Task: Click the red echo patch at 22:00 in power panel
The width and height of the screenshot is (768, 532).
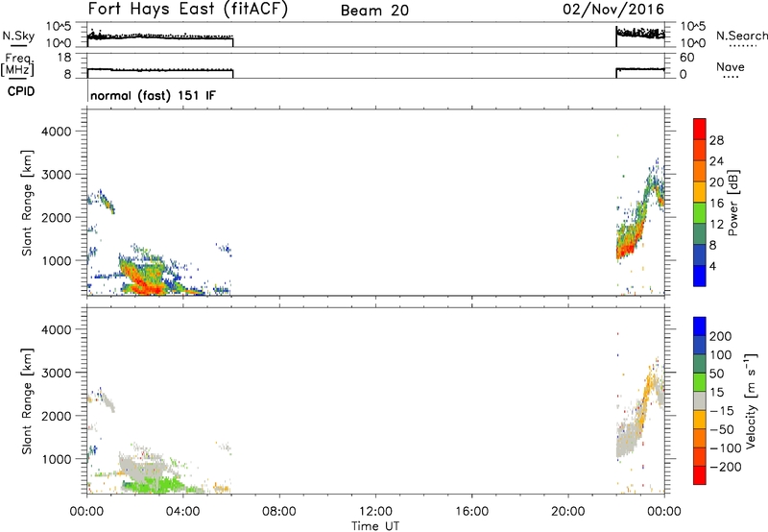Action: tap(626, 250)
